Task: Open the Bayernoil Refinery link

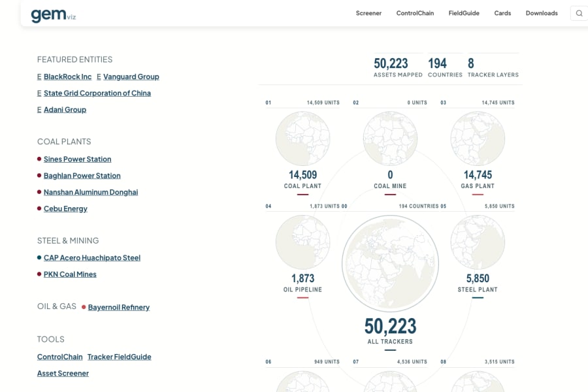Action: (118, 307)
